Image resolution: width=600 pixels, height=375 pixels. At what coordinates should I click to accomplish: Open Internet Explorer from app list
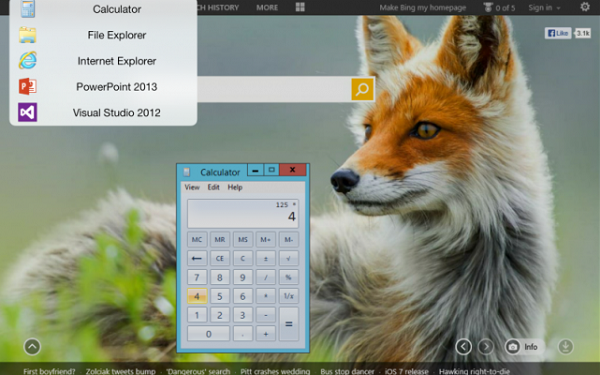pos(103,61)
